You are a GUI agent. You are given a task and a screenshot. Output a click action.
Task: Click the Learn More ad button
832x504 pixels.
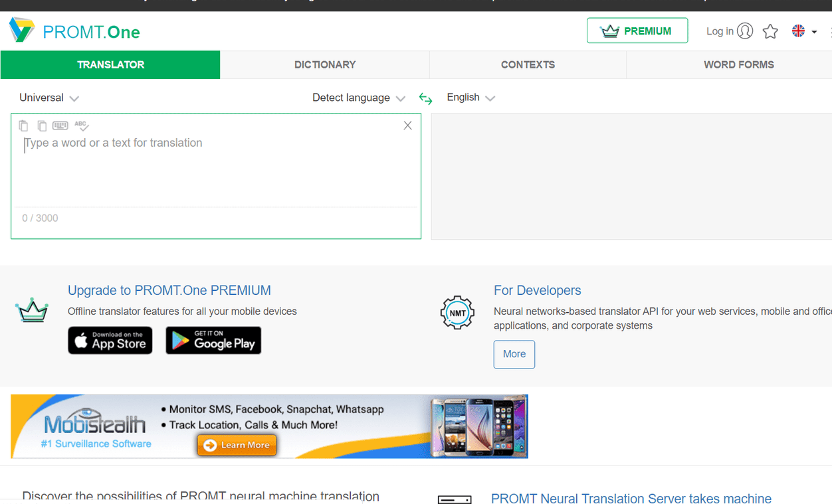coord(237,445)
